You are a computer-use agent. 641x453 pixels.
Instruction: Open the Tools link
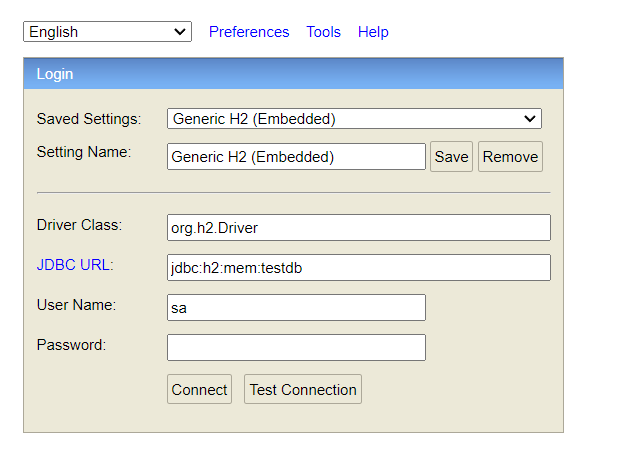click(x=323, y=32)
